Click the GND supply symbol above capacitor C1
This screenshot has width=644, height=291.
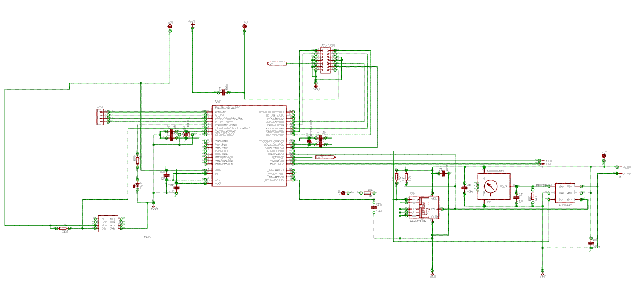(x=192, y=24)
